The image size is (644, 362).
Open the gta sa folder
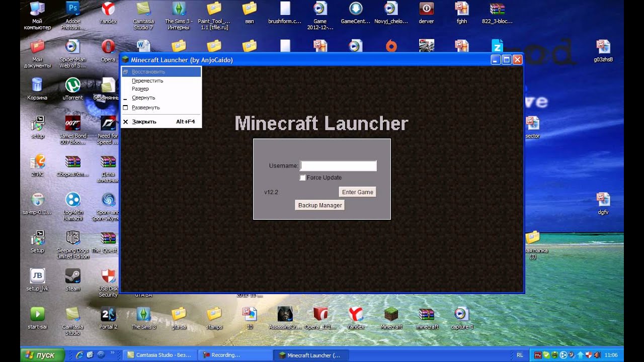(179, 318)
